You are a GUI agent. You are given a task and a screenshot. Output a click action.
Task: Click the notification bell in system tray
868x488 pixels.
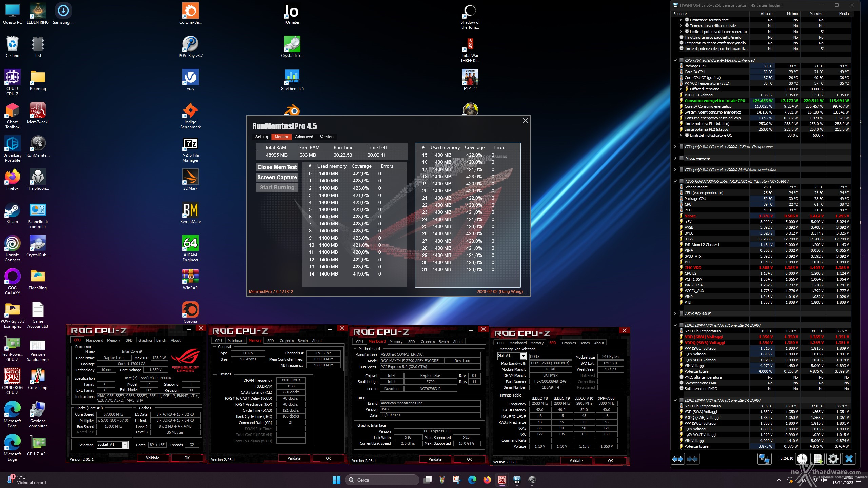[x=859, y=480]
